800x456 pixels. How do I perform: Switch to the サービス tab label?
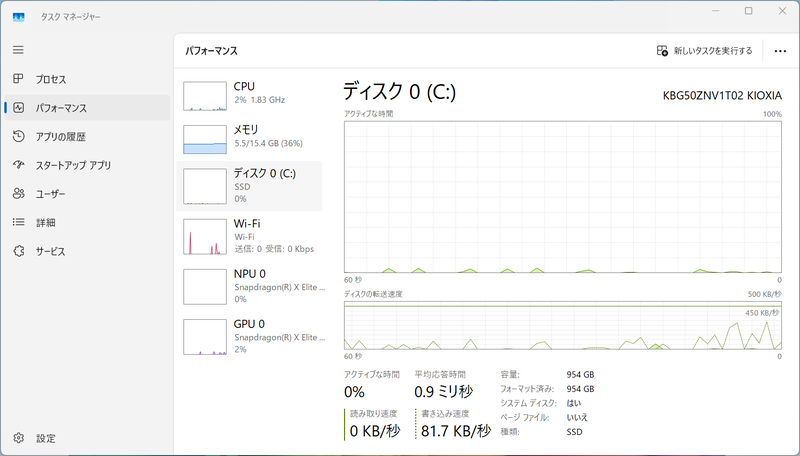pos(51,251)
